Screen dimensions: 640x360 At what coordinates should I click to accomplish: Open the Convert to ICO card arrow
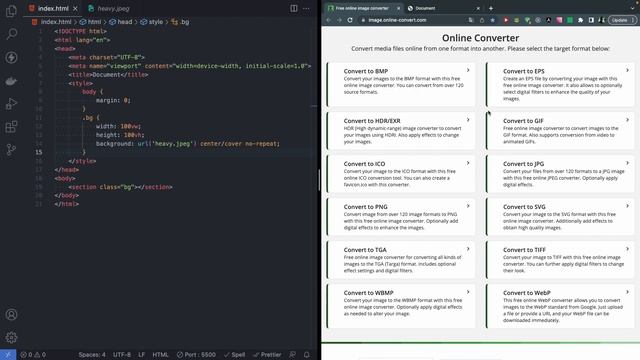pos(468,163)
